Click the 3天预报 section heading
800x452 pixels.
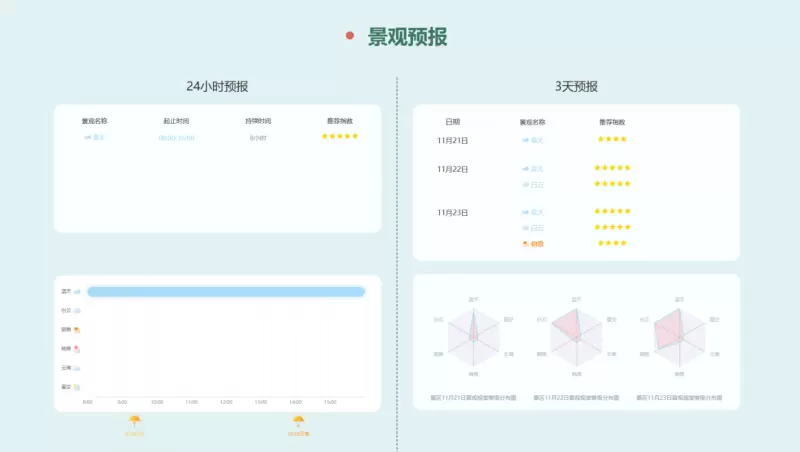tap(576, 87)
